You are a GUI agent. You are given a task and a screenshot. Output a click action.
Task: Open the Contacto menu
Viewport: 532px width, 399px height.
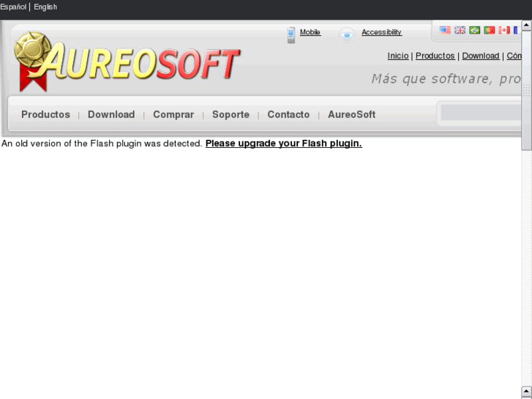(288, 114)
